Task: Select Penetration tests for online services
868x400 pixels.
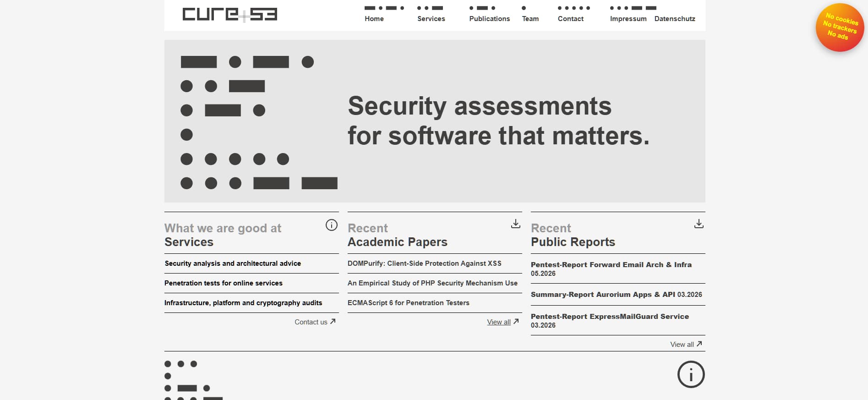Action: click(x=224, y=283)
